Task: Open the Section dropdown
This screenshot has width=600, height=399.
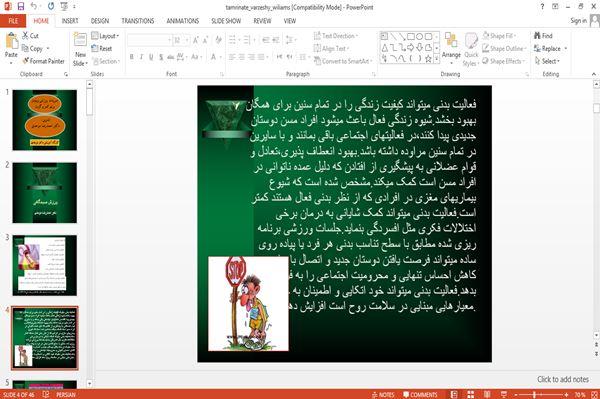Action: [x=106, y=61]
